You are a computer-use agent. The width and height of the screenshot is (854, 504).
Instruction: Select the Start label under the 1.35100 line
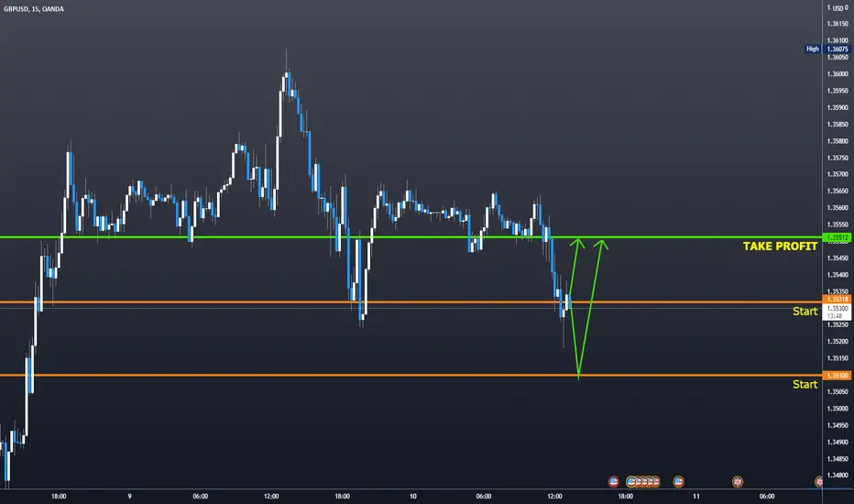pyautogui.click(x=805, y=385)
